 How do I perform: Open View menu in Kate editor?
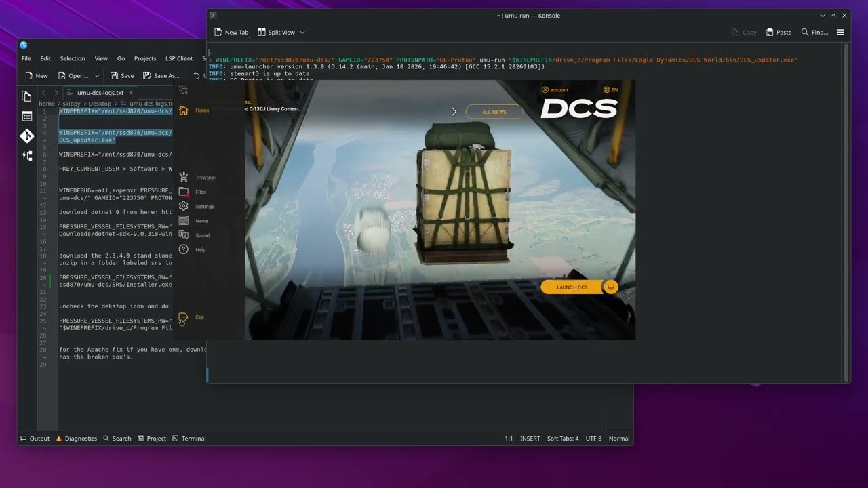tap(101, 58)
